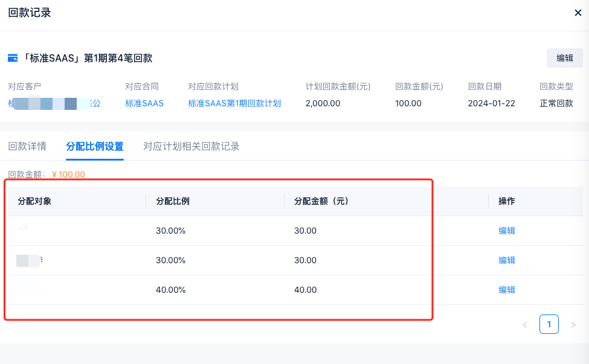
Task: Click the card icon beside the payment title
Action: pyautogui.click(x=13, y=59)
